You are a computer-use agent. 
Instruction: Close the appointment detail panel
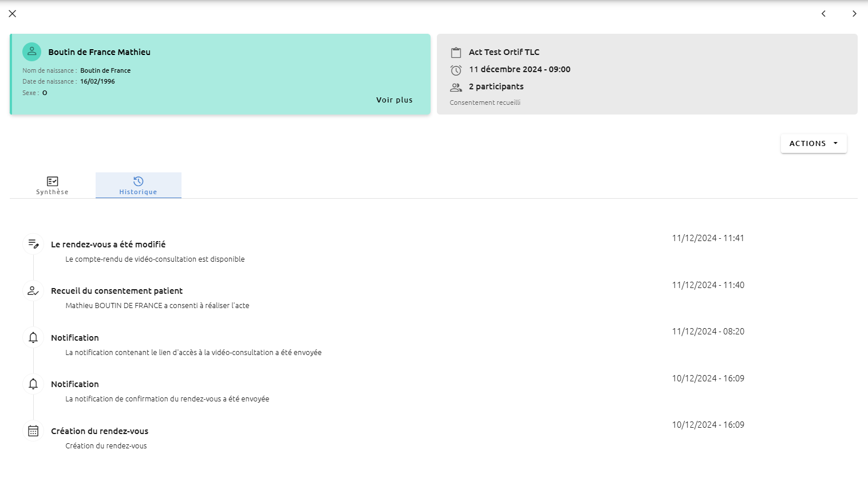pyautogui.click(x=13, y=14)
